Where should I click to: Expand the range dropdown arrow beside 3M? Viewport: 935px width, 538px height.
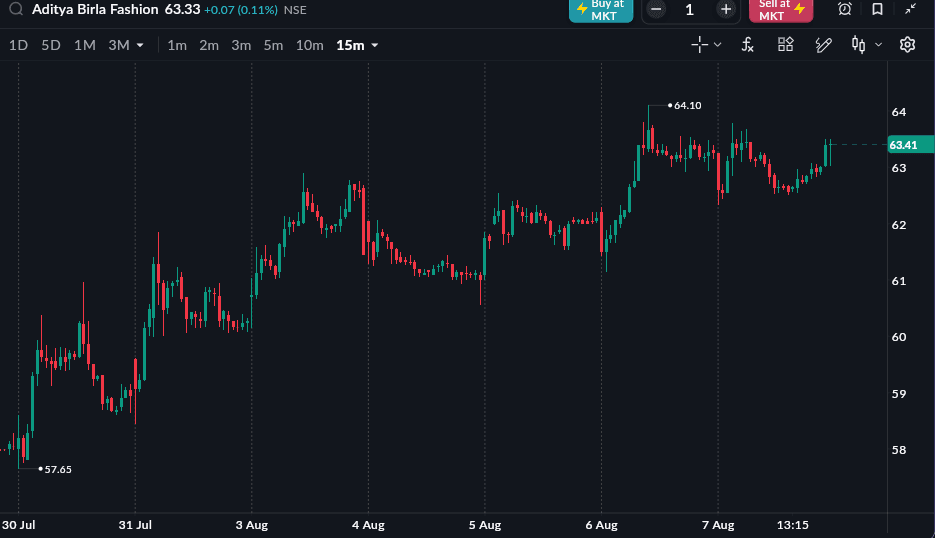click(140, 45)
